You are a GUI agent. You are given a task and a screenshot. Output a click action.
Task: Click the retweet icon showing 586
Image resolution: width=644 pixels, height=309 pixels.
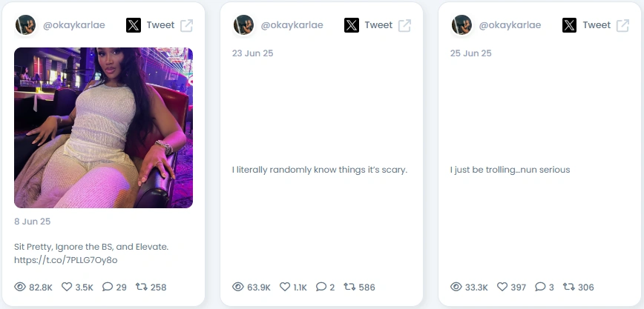pyautogui.click(x=349, y=287)
